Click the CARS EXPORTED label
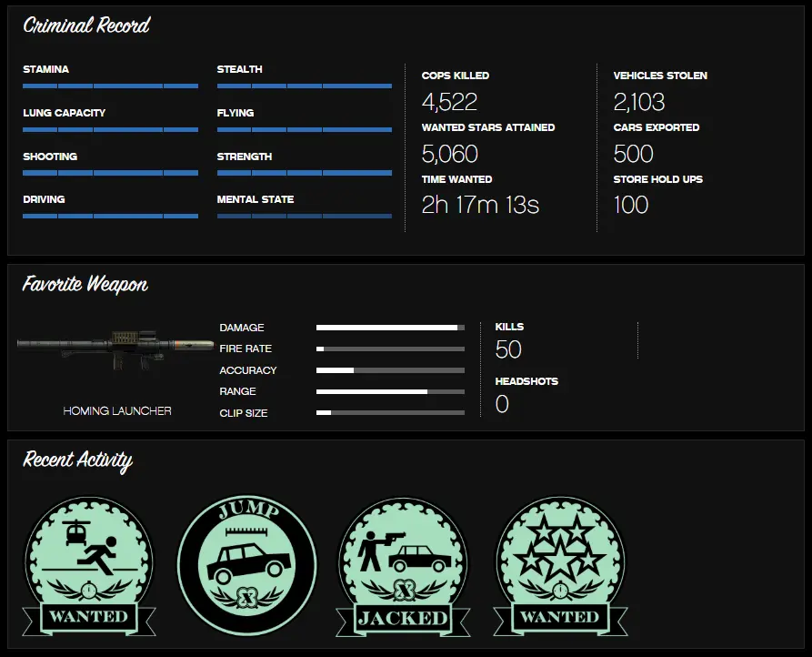The height and width of the screenshot is (657, 812). (657, 127)
